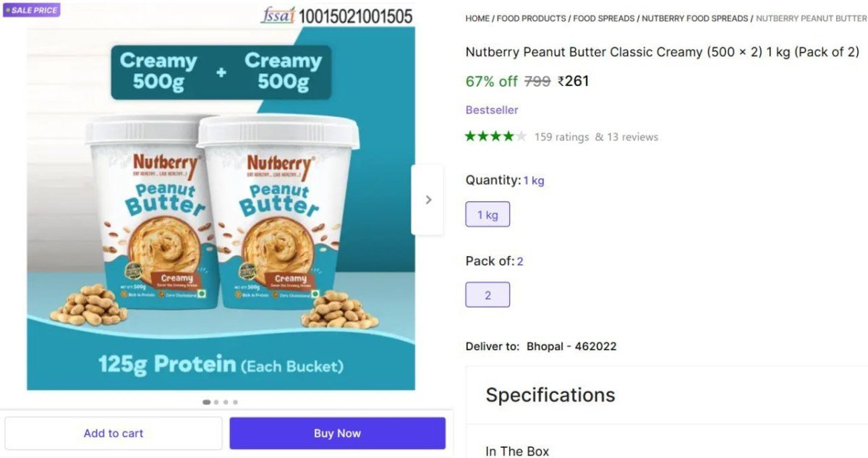Click the SALE PRICE badge
868x458 pixels.
click(x=31, y=10)
